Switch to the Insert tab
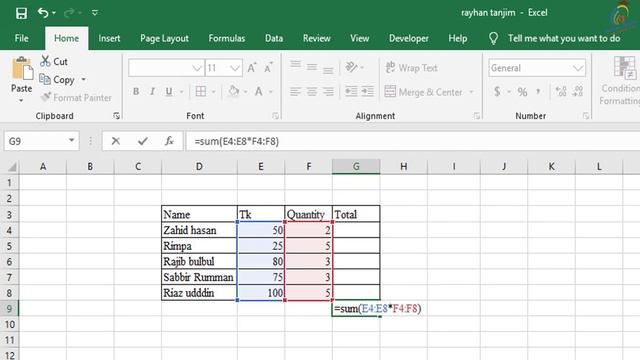This screenshot has height=360, width=640. pos(109,38)
